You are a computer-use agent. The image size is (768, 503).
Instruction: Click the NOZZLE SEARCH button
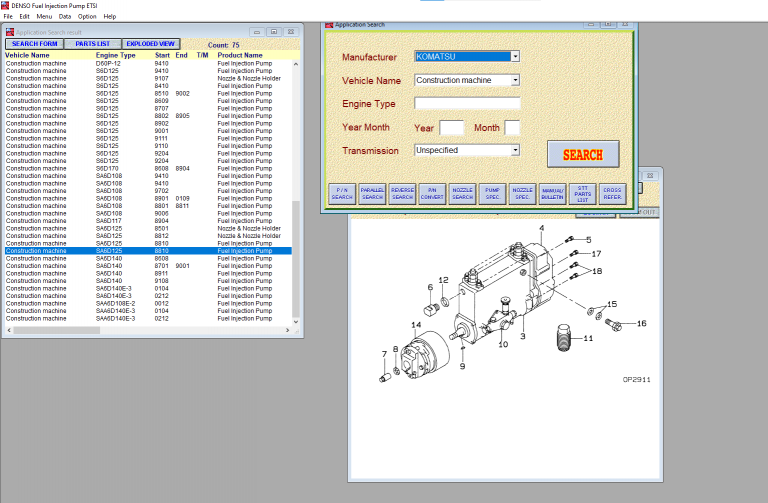tap(462, 194)
